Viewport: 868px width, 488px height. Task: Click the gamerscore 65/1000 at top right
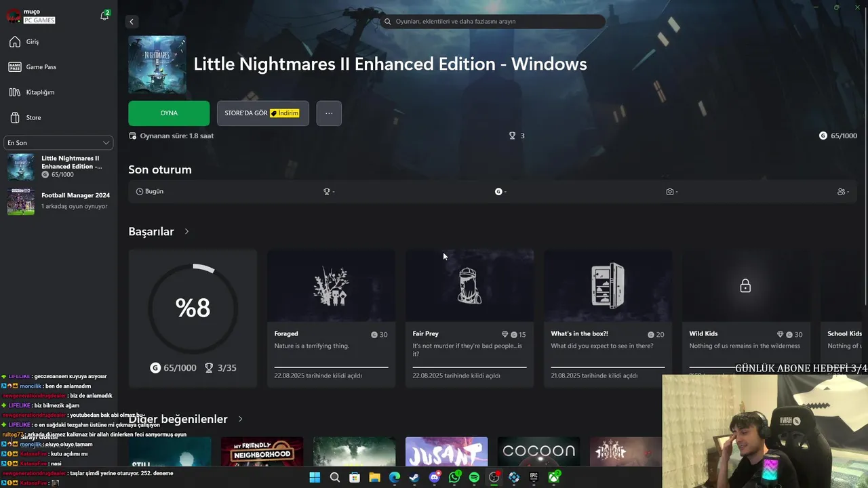click(x=838, y=136)
